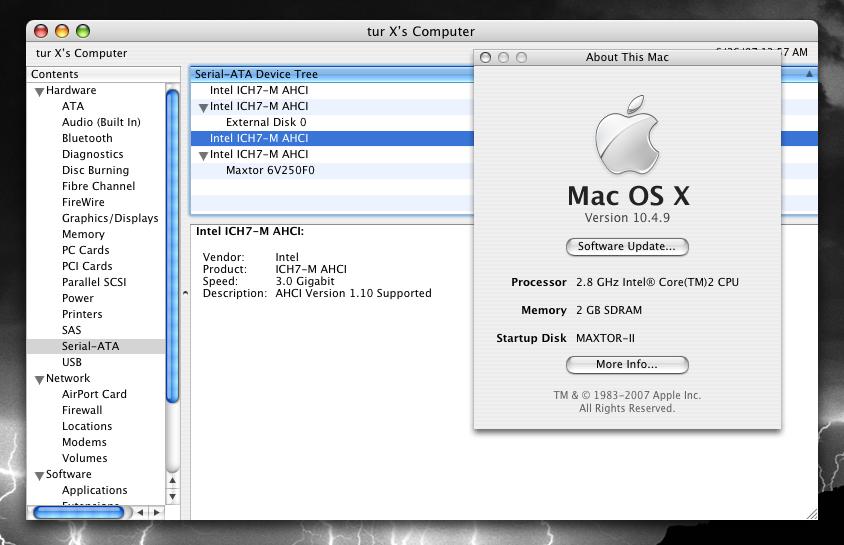844x545 pixels.
Task: Select Power in the Hardware list
Action: (78, 298)
